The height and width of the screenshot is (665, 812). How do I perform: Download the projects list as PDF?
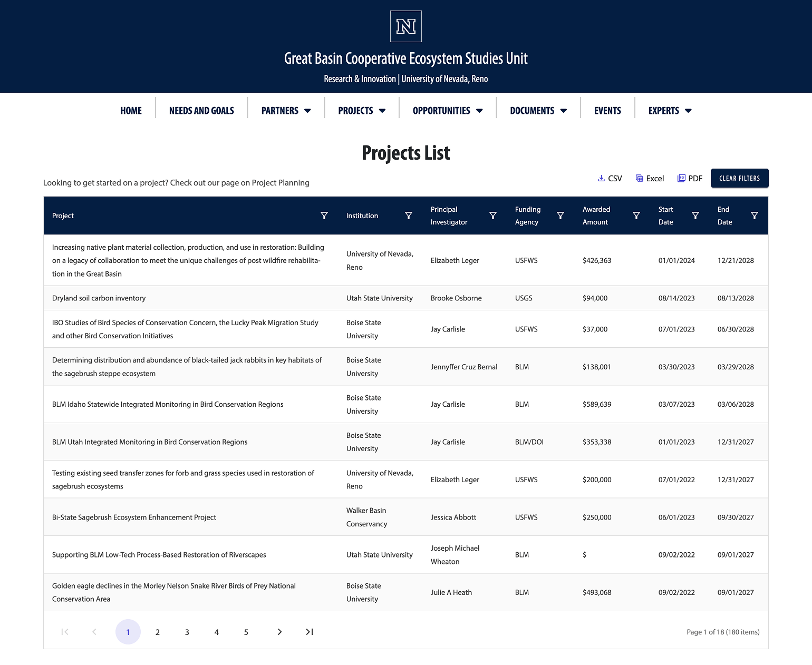pyautogui.click(x=690, y=178)
